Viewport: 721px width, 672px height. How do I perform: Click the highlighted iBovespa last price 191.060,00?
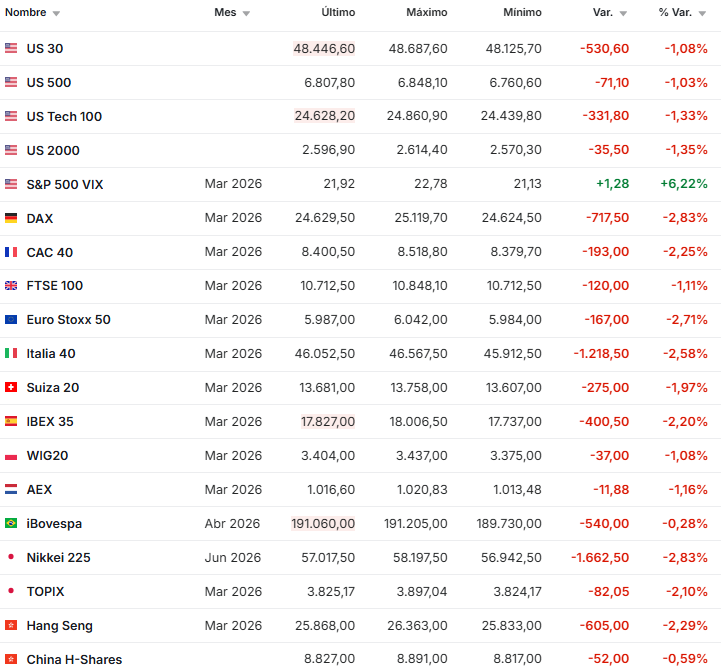323,524
